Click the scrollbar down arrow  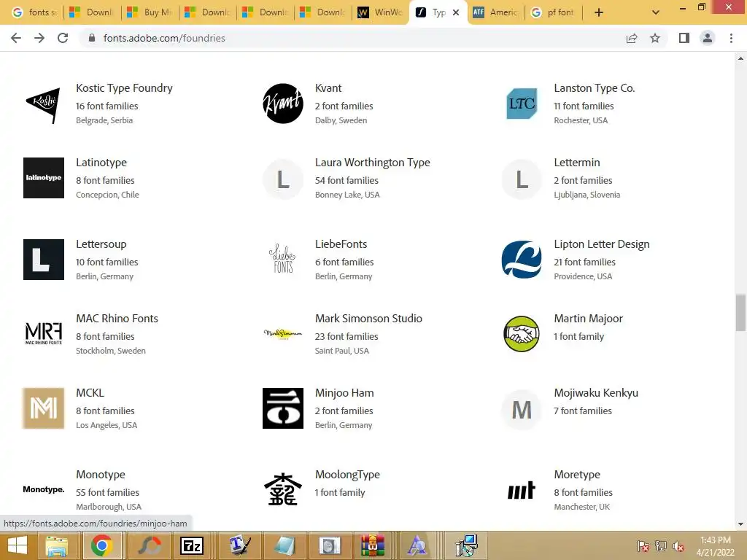740,524
